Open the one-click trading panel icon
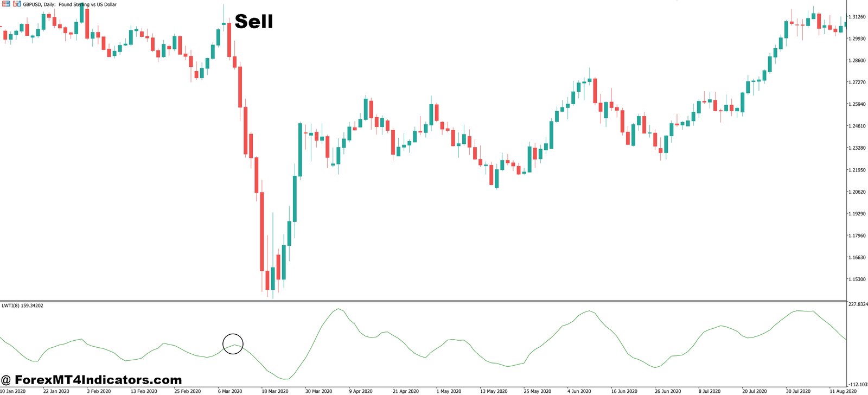This screenshot has height=395, width=868. click(7, 4)
